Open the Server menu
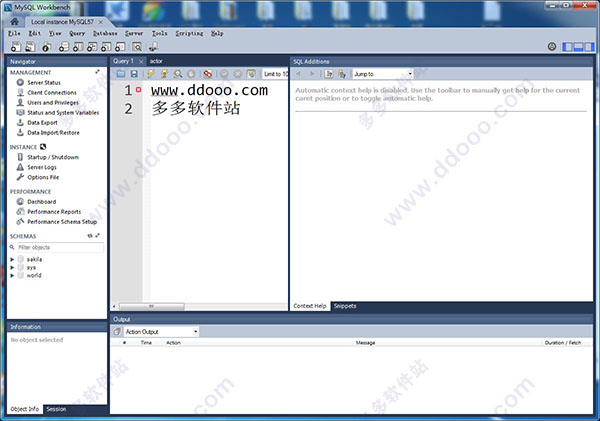The image size is (600, 421). (x=134, y=33)
